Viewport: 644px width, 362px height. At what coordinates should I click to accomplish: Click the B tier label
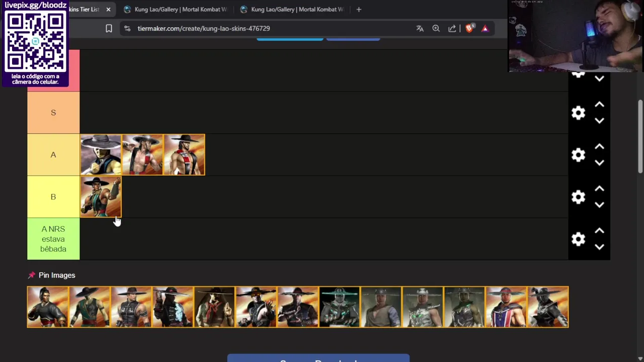click(53, 197)
